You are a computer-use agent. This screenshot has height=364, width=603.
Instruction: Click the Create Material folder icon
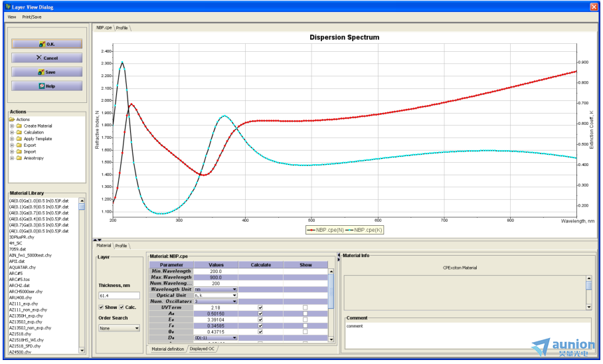[x=19, y=126]
